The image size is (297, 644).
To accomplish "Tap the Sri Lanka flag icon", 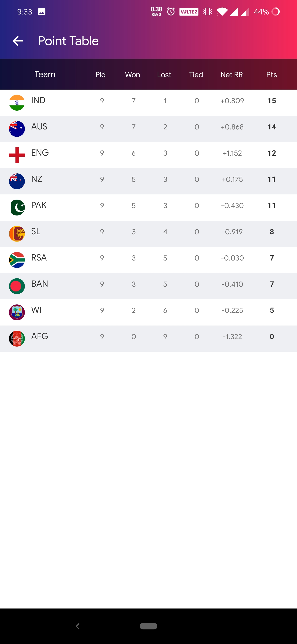I will pos(17,234).
